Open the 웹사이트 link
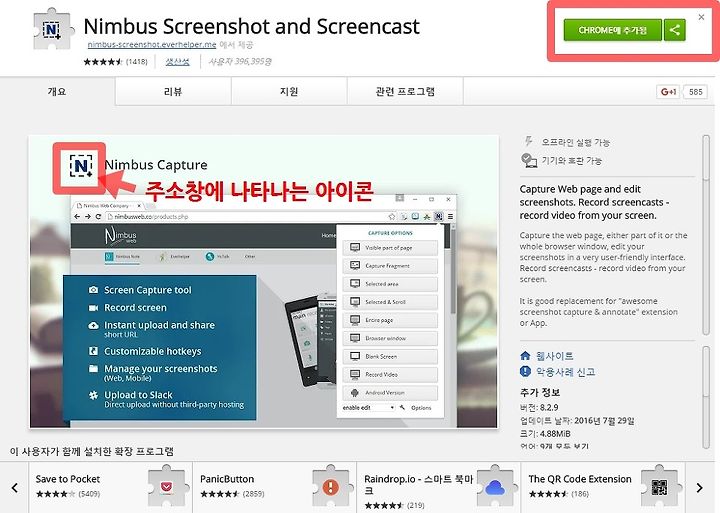The width and height of the screenshot is (720, 513). coord(554,356)
